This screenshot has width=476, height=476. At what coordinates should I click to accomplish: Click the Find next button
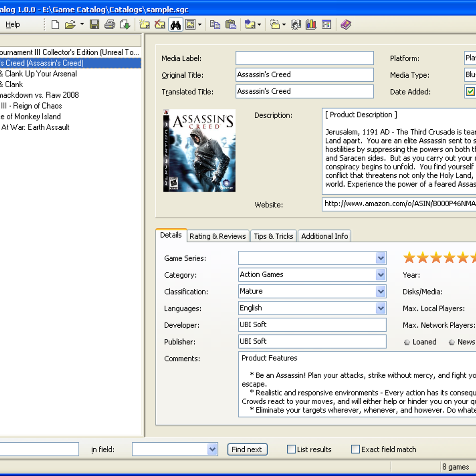click(247, 449)
